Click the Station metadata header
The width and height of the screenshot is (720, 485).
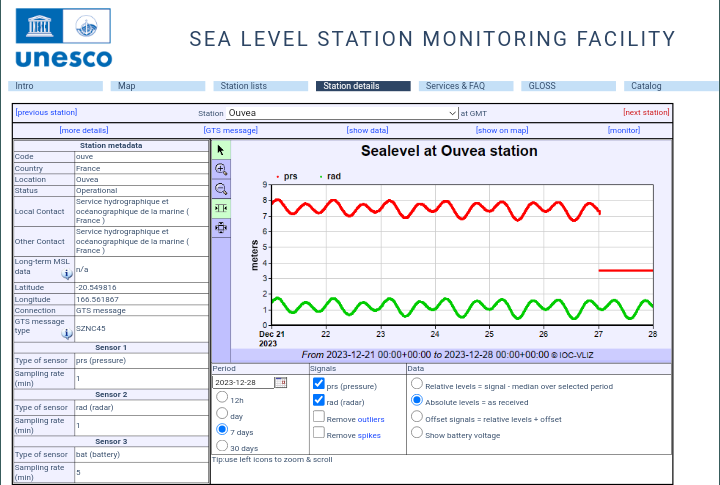[111, 146]
